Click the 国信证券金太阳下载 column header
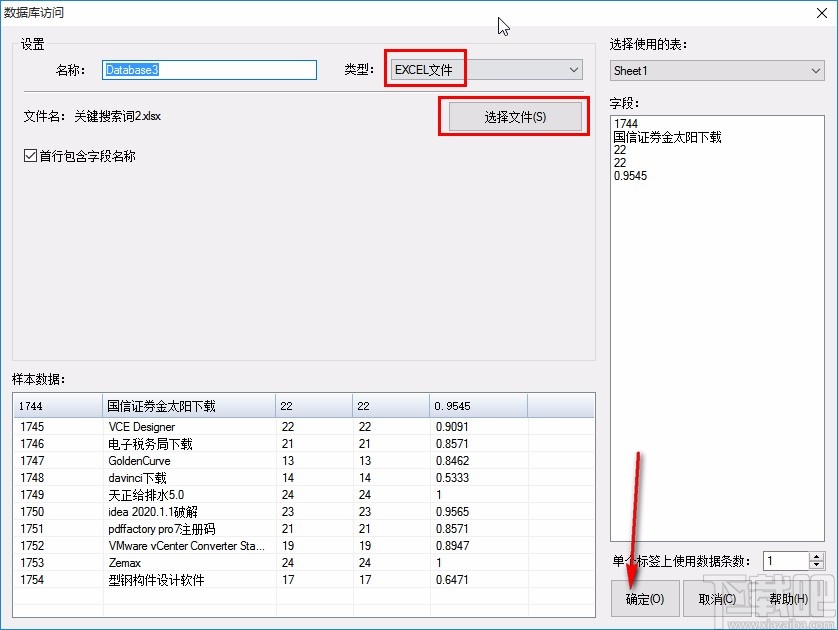 click(x=189, y=406)
